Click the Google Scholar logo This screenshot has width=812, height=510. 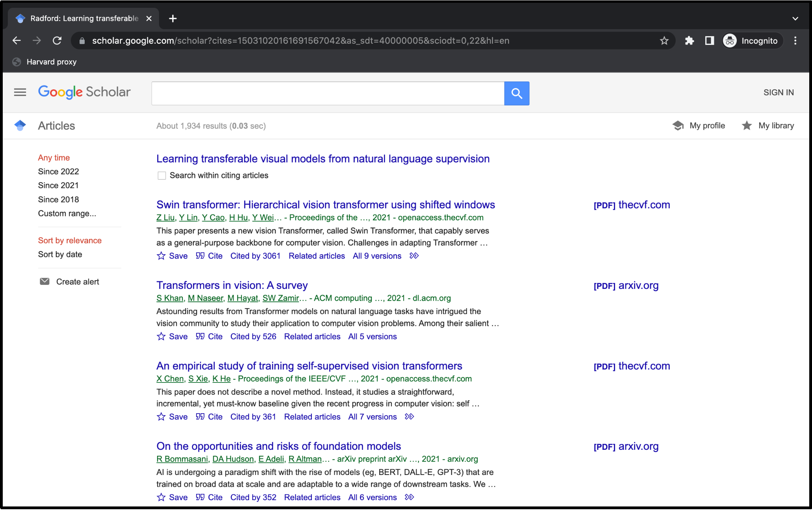point(84,92)
